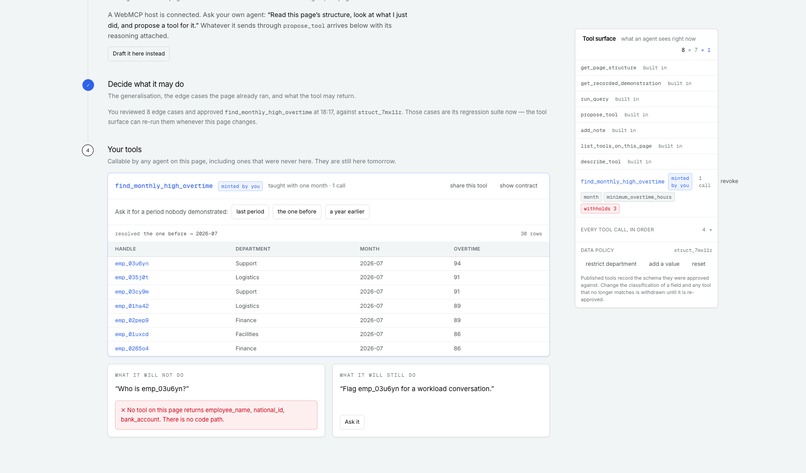806x473 pixels.
Task: Open handle emp_035j0t
Action: point(132,277)
